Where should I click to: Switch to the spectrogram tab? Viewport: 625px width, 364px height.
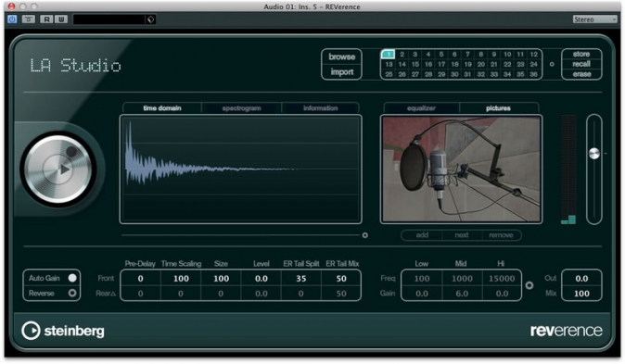point(241,108)
